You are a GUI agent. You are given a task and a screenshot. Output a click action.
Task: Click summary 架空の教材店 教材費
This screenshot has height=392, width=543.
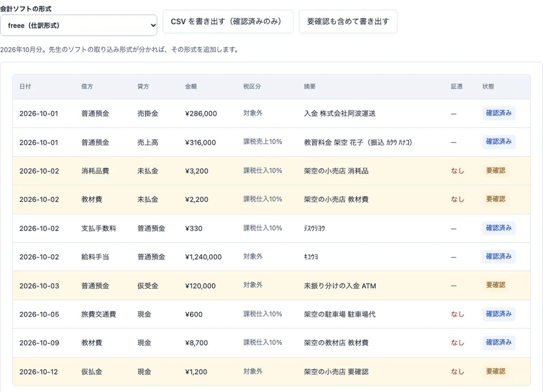pos(336,343)
